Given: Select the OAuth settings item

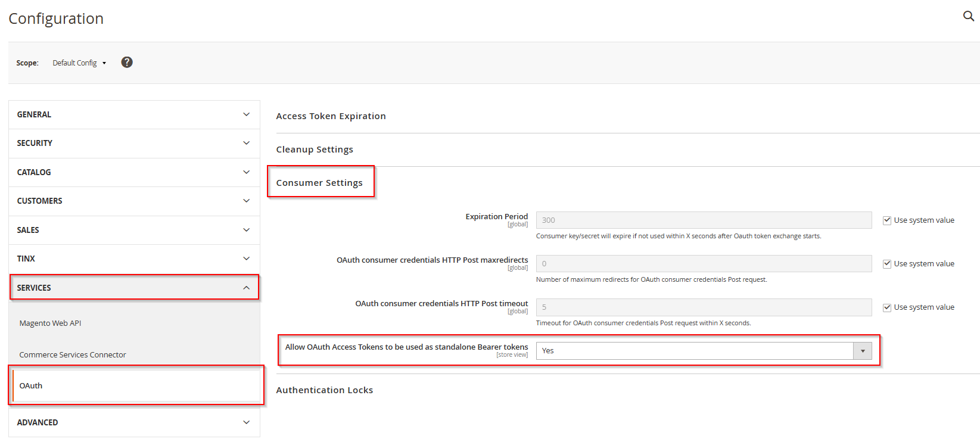Looking at the screenshot, I should (136, 385).
